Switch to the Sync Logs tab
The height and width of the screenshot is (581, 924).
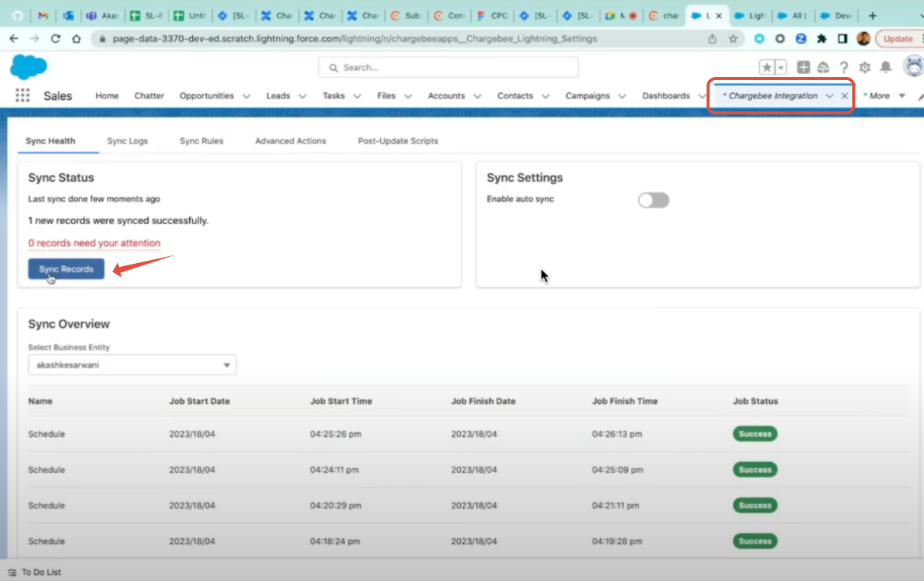127,141
